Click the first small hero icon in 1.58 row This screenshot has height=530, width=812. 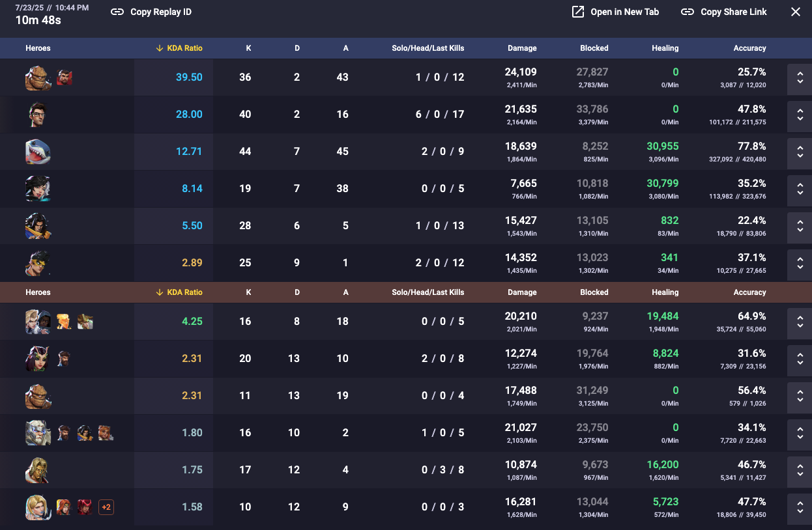click(65, 507)
